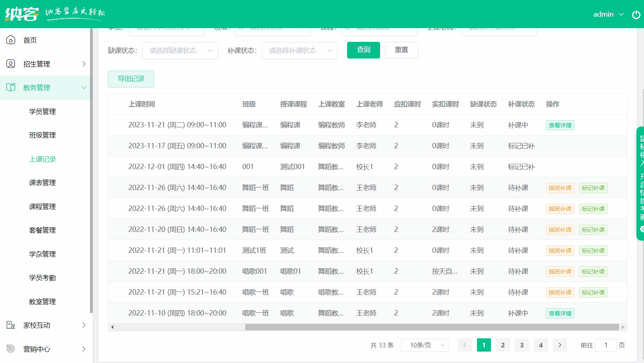Click the table horizontal scrollbar thumb
The width and height of the screenshot is (644, 363).
coord(432,327)
